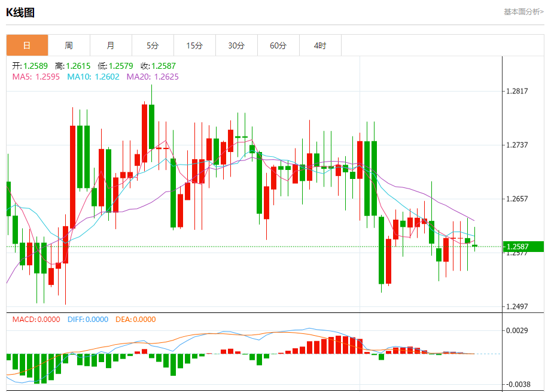Viewport: 548px width, 392px height.
Task: Click the green 1.2587 current price tag
Action: (523, 247)
